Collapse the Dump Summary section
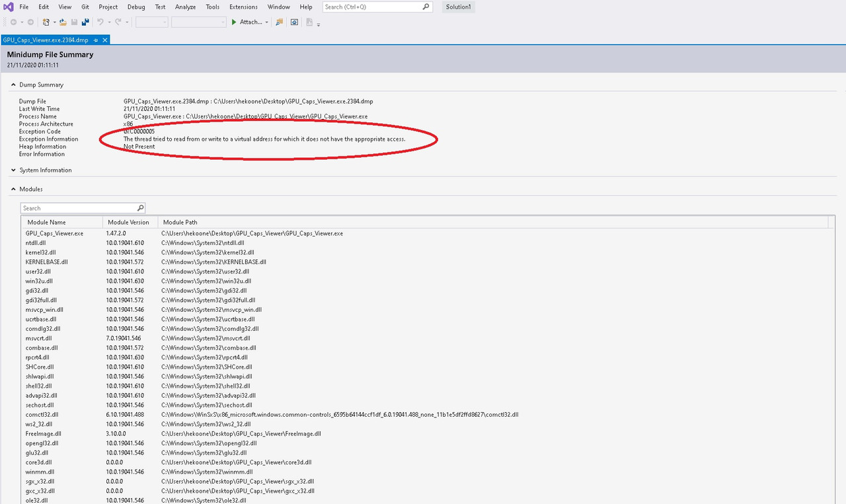 pos(13,85)
